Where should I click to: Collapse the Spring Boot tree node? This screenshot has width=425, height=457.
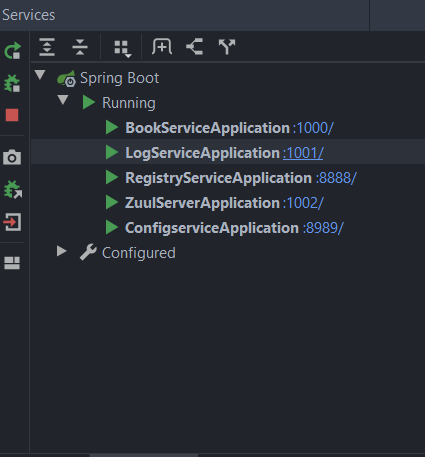pos(40,75)
